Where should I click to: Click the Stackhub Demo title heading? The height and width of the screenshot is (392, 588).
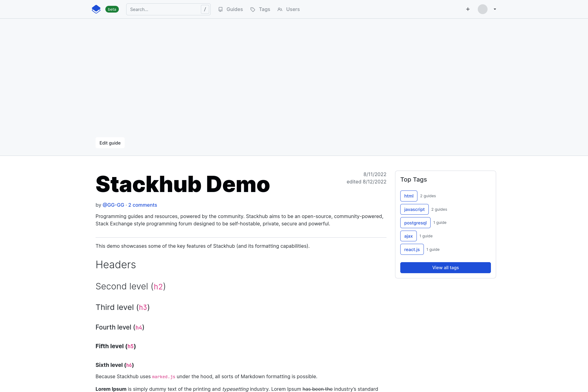(183, 184)
